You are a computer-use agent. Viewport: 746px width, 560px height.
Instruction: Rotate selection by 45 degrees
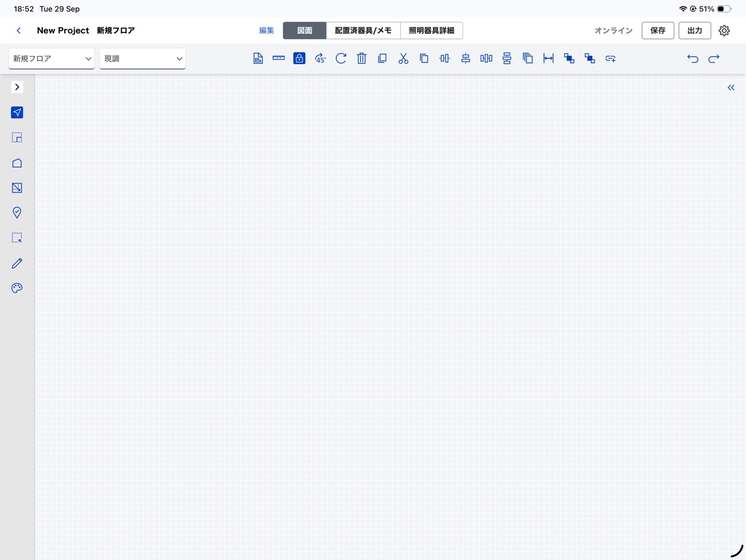click(320, 58)
